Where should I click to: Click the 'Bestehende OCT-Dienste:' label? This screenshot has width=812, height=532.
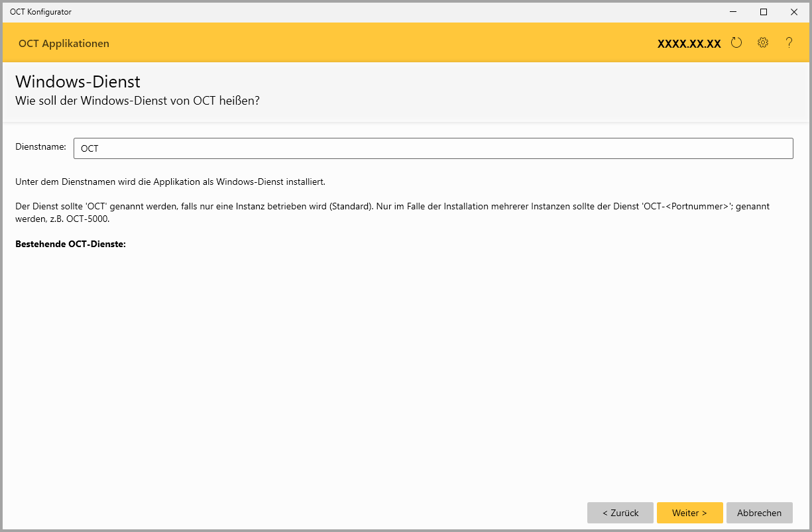pyautogui.click(x=70, y=244)
